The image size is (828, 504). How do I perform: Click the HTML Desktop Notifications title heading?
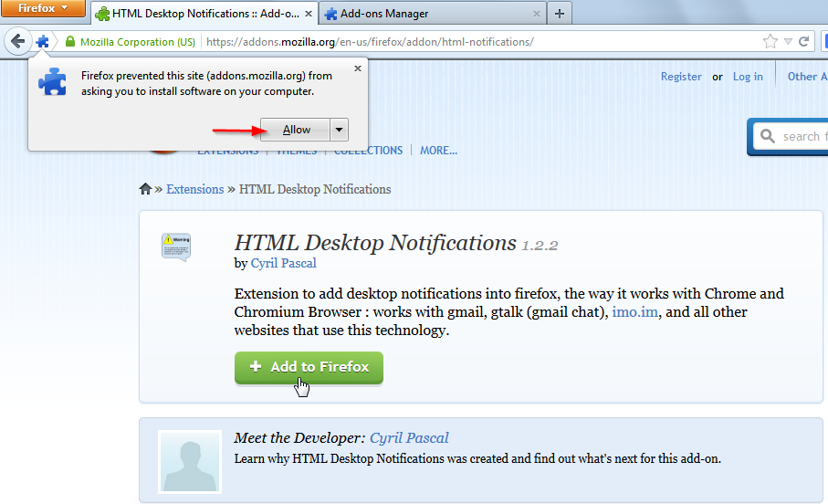(x=375, y=243)
